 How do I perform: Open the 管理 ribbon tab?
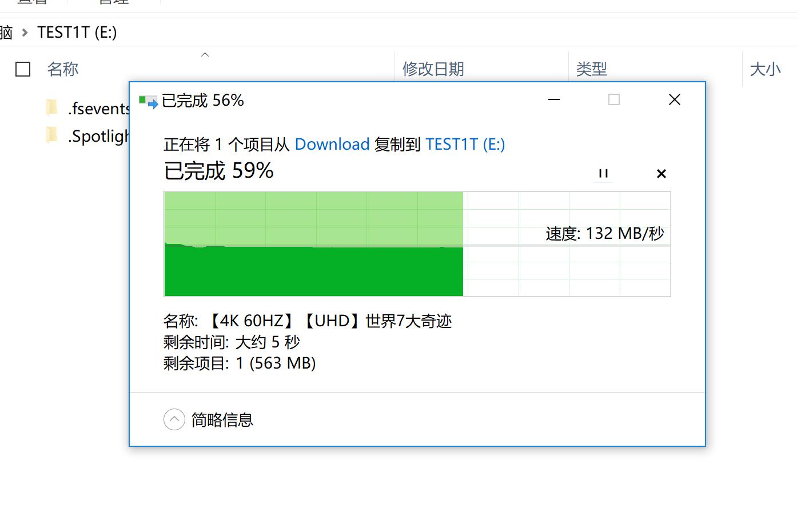click(x=113, y=2)
